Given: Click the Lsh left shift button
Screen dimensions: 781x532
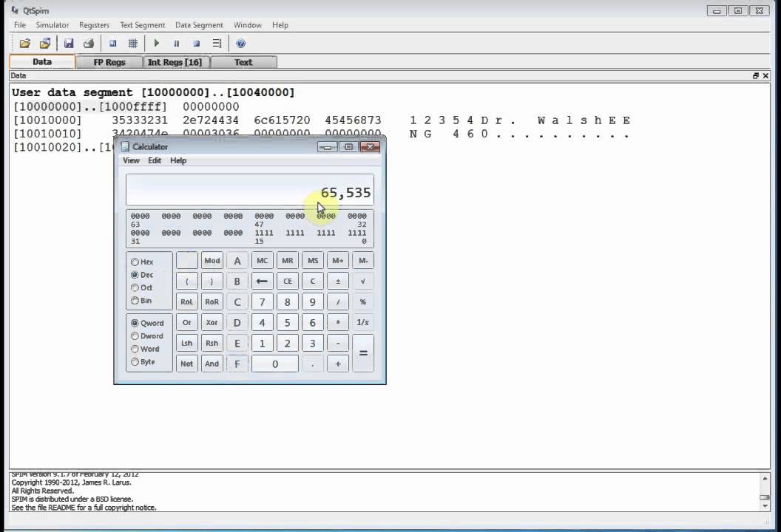Looking at the screenshot, I should tap(187, 343).
